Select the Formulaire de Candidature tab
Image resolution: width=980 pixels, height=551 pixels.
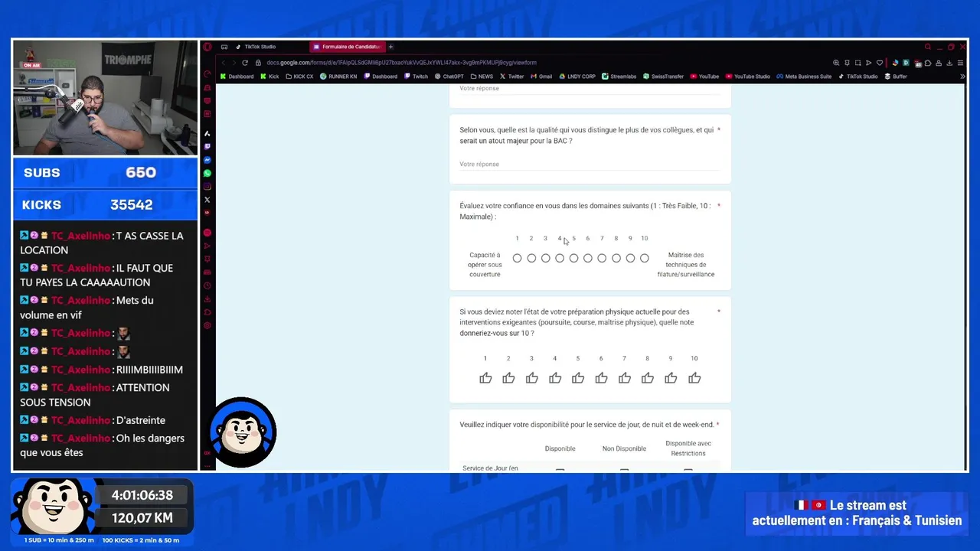[347, 47]
